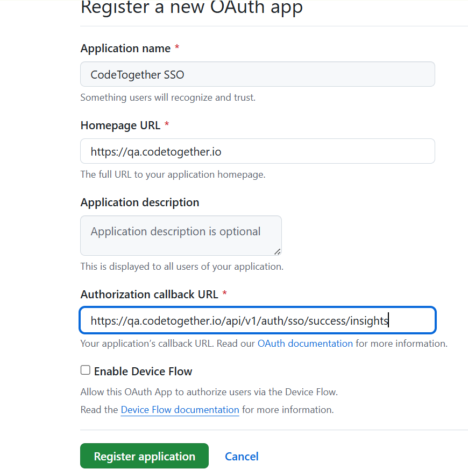Click the "displayed to all users" hint text
The image size is (468, 476).
[x=182, y=267]
